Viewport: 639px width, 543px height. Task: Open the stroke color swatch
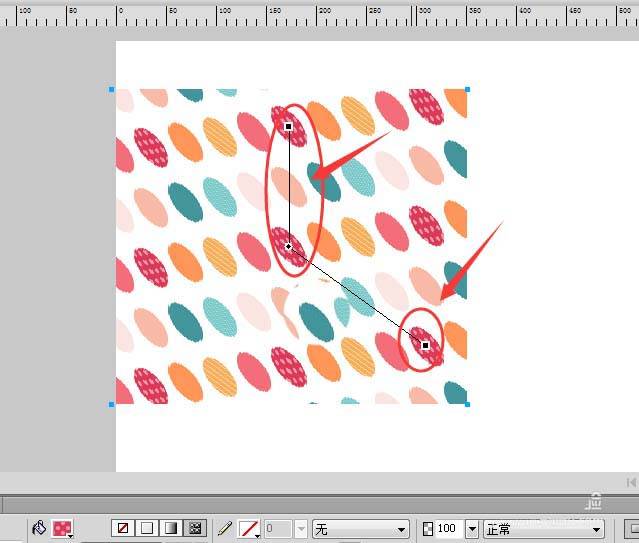(x=249, y=528)
